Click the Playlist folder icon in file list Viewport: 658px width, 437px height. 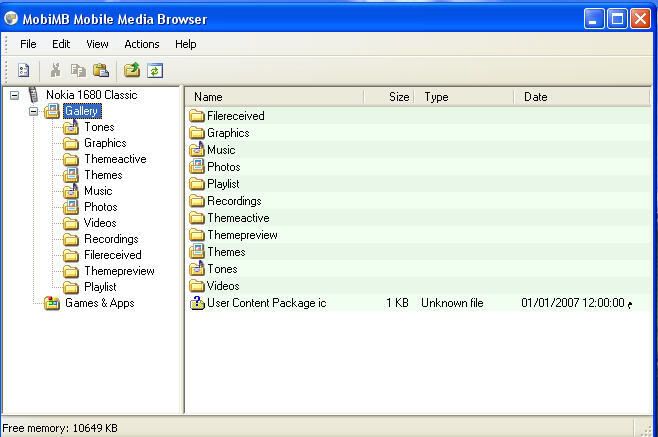tap(196, 184)
